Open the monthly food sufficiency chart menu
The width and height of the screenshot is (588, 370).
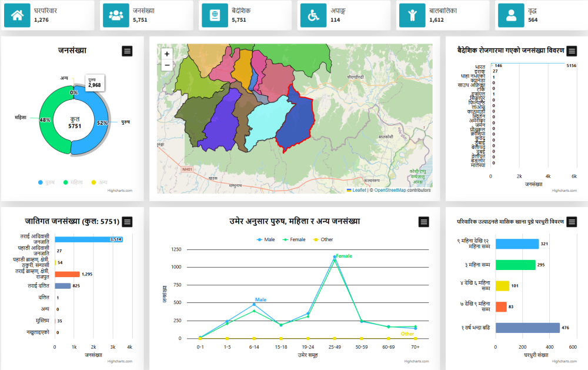571,222
